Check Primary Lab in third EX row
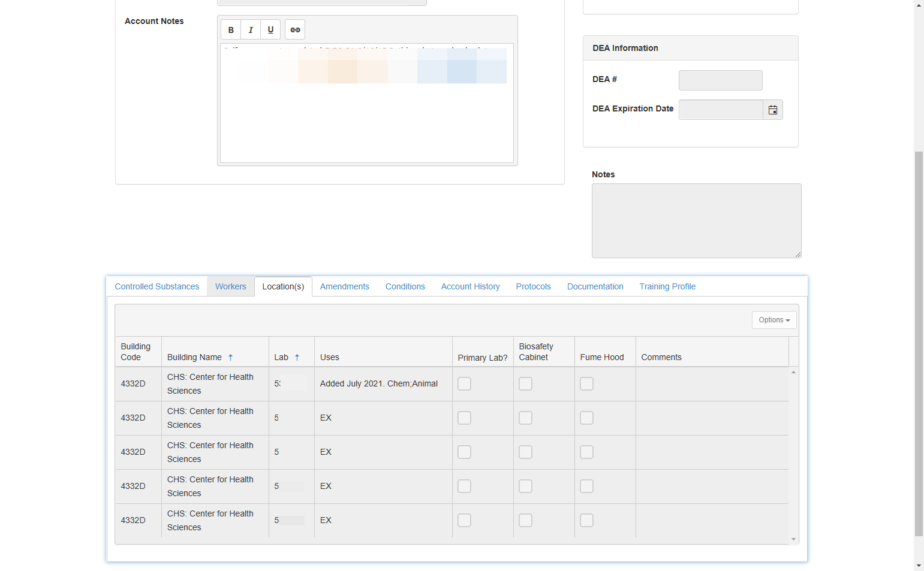 (x=464, y=486)
